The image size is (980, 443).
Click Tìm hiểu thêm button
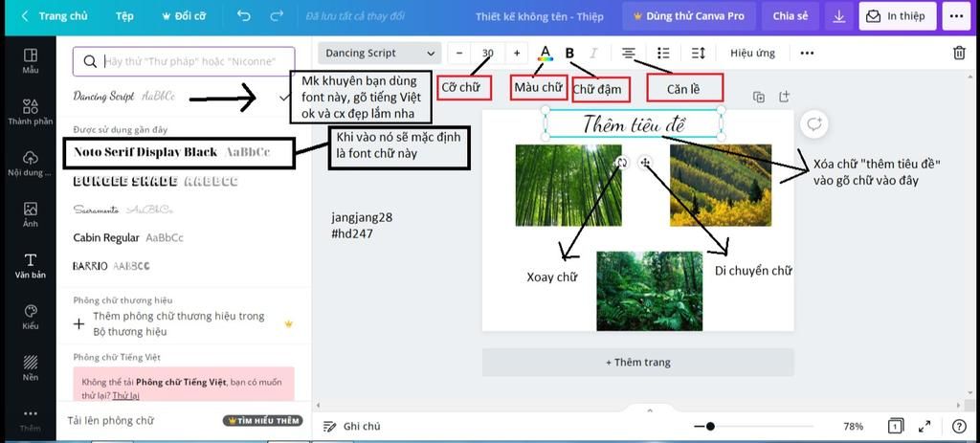click(x=262, y=420)
